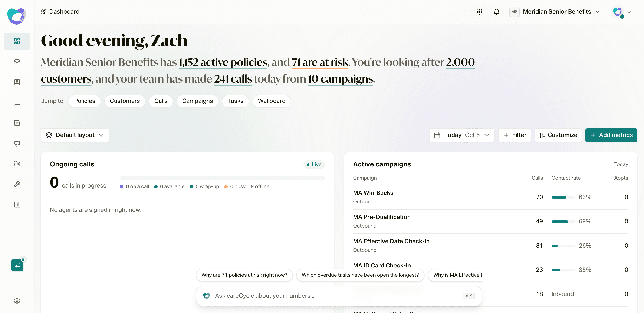The width and height of the screenshot is (644, 313).
Task: Open the notifications bell
Action: coord(496,12)
